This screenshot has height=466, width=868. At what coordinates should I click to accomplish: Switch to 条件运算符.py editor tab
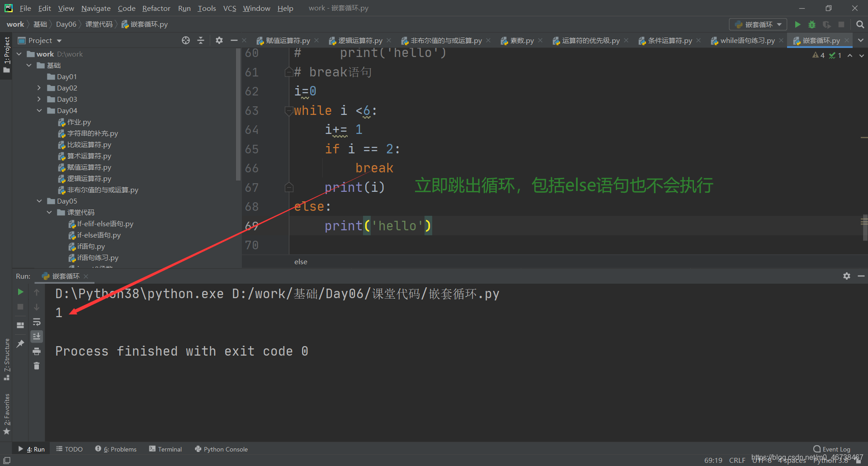670,40
